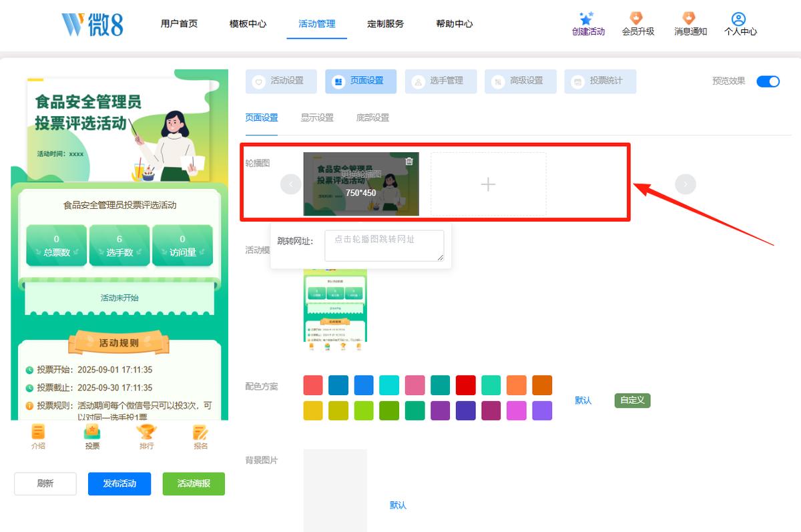The width and height of the screenshot is (801, 532).
Task: Select 活动管理 in top navigation
Action: pos(317,24)
